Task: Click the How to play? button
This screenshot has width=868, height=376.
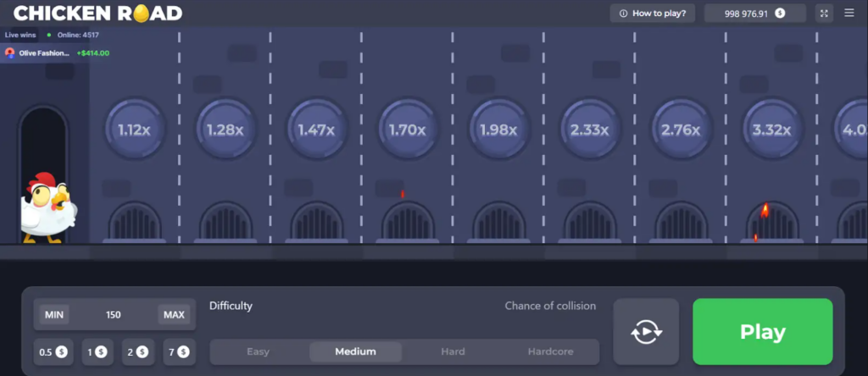Action: click(x=652, y=14)
